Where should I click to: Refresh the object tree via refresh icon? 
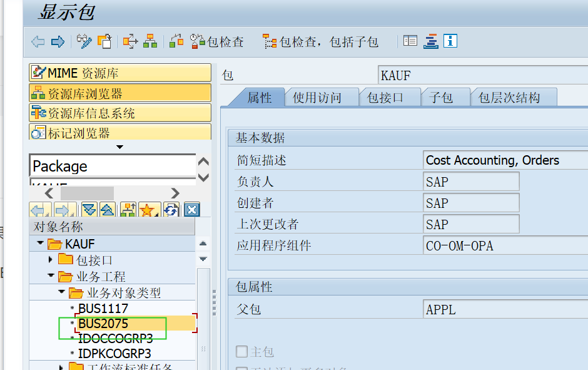[171, 210]
